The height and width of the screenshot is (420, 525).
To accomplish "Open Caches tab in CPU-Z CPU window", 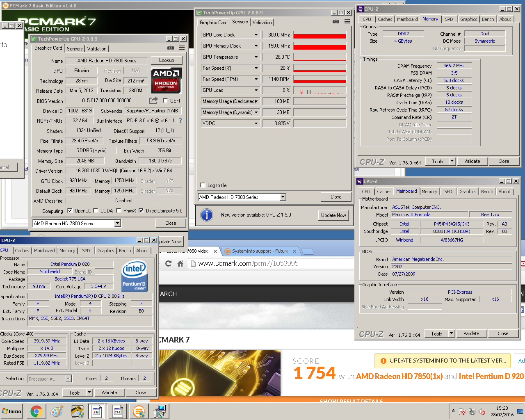I will [x=22, y=251].
